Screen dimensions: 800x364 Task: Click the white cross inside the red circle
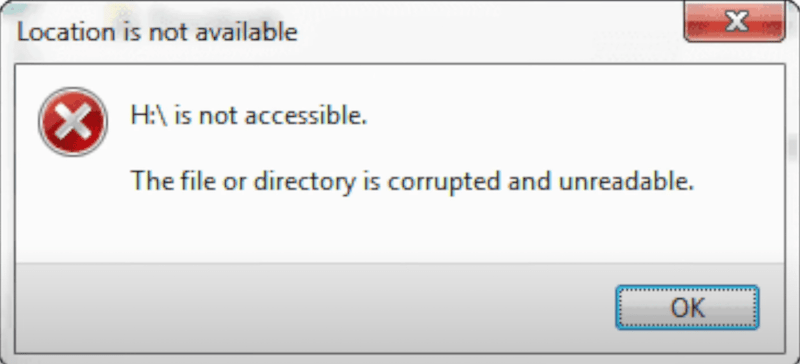tap(73, 122)
